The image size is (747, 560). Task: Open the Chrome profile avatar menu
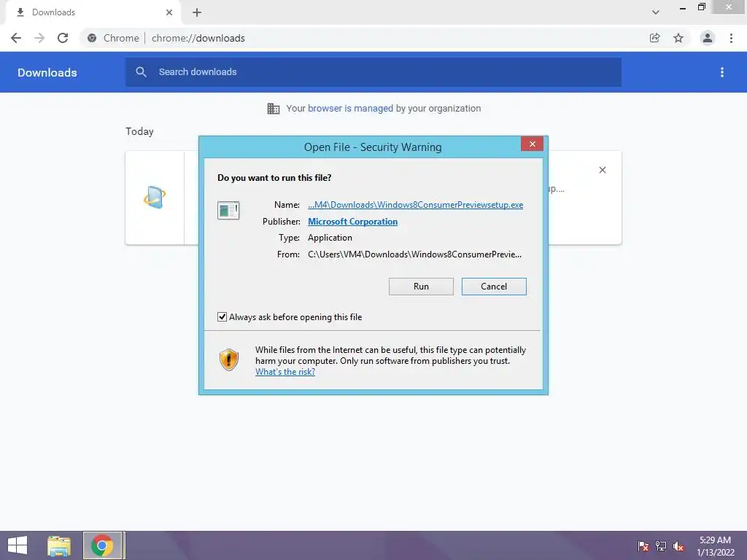point(708,38)
